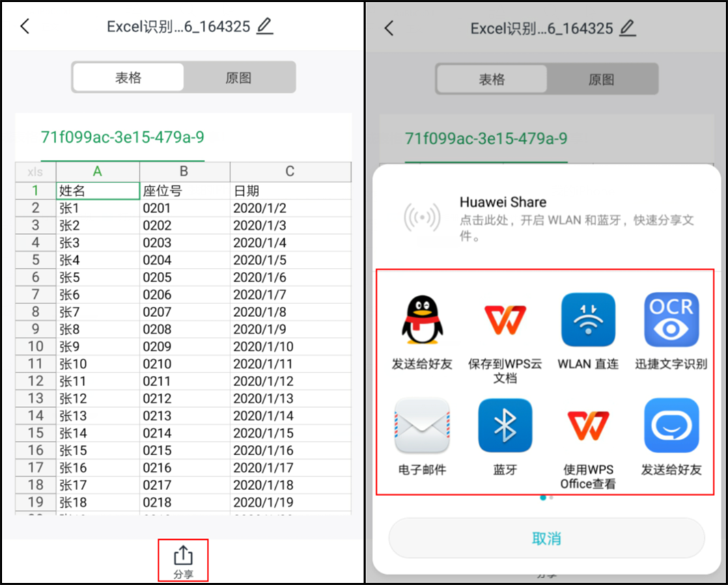This screenshot has width=728, height=585.
Task: Select column C header
Action: coord(290,172)
